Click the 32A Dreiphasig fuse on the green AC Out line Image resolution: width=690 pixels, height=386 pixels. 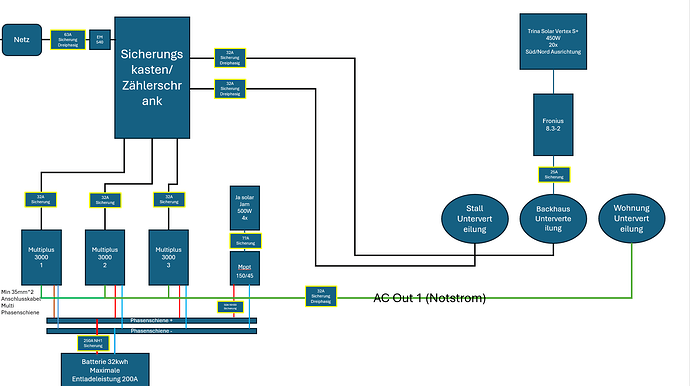click(321, 296)
